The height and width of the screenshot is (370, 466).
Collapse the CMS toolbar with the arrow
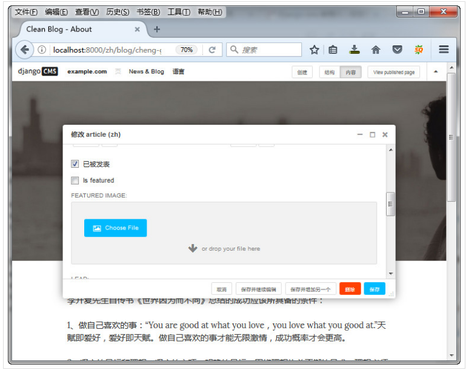pyautogui.click(x=435, y=72)
